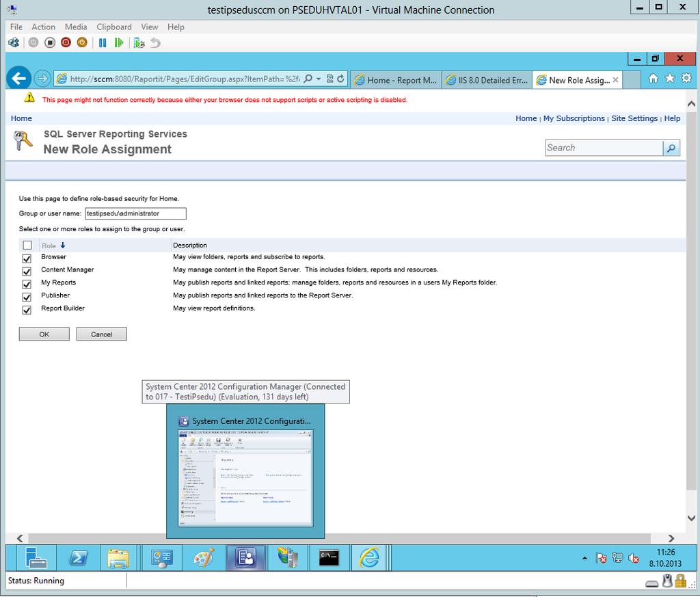The width and height of the screenshot is (700, 597).
Task: Open File Explorer from the taskbar
Action: [118, 558]
